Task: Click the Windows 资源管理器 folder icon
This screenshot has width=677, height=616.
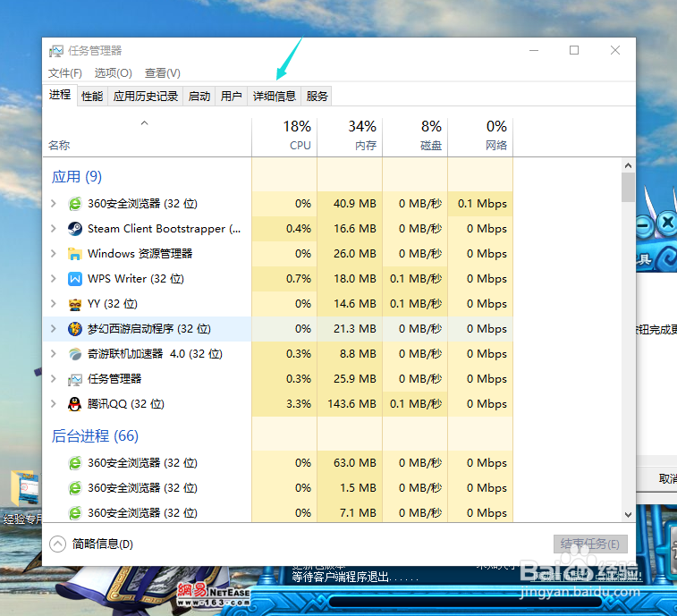Action: pos(75,253)
